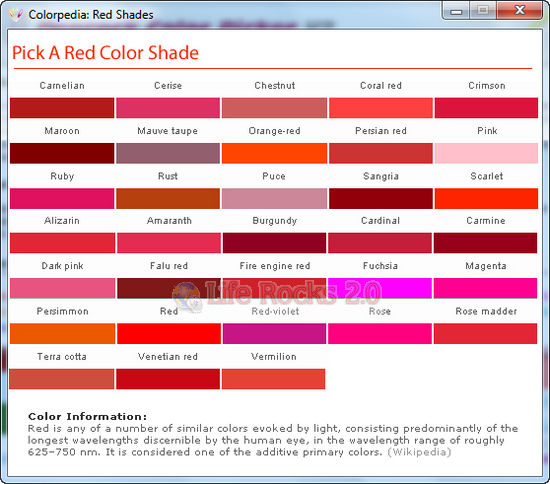The width and height of the screenshot is (550, 484).
Task: Click the 'Burgundy' label text
Action: coord(275,221)
